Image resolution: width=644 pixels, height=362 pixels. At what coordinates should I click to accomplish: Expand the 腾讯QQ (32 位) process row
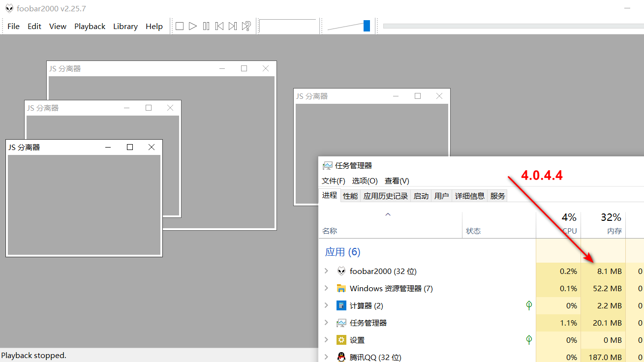[326, 357]
